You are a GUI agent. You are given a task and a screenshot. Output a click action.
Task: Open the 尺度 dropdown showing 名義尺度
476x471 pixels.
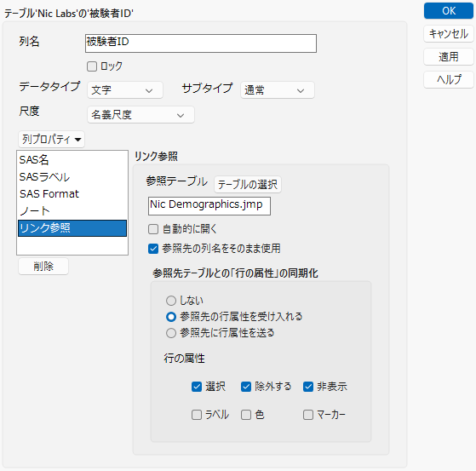(141, 115)
